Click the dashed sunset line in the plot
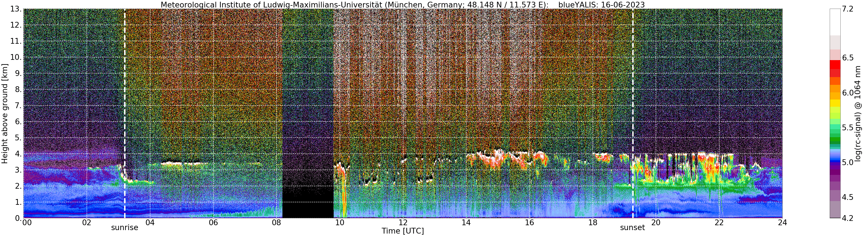 (633, 113)
